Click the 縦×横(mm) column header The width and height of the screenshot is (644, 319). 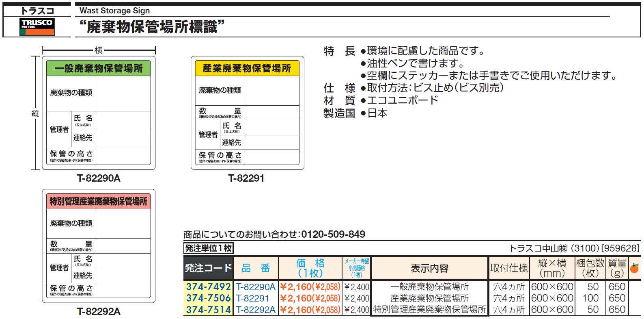coord(552,268)
